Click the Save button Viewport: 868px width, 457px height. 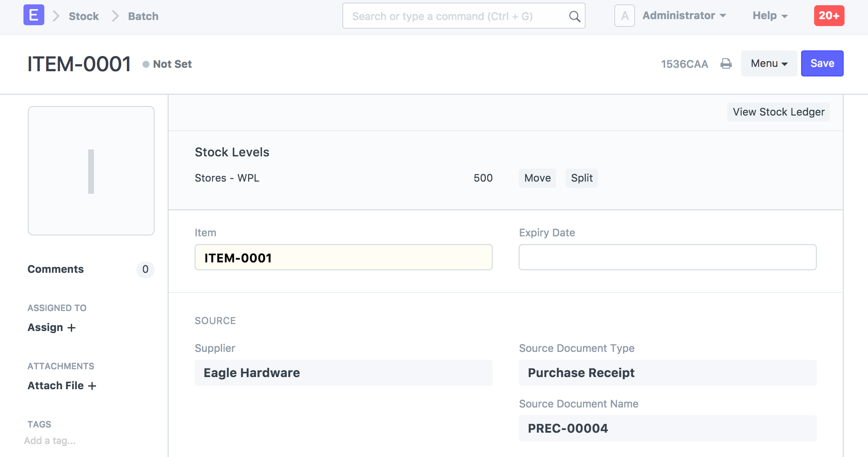pos(822,63)
